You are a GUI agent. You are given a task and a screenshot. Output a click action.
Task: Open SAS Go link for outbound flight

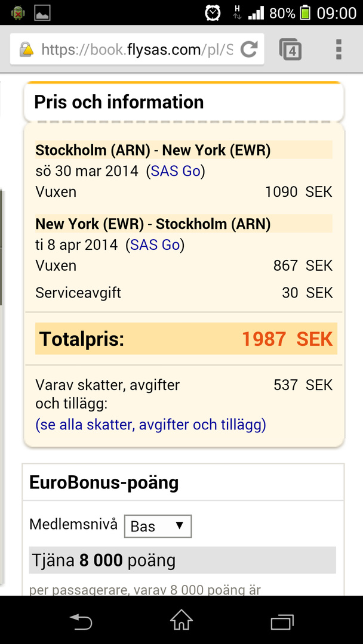(176, 171)
